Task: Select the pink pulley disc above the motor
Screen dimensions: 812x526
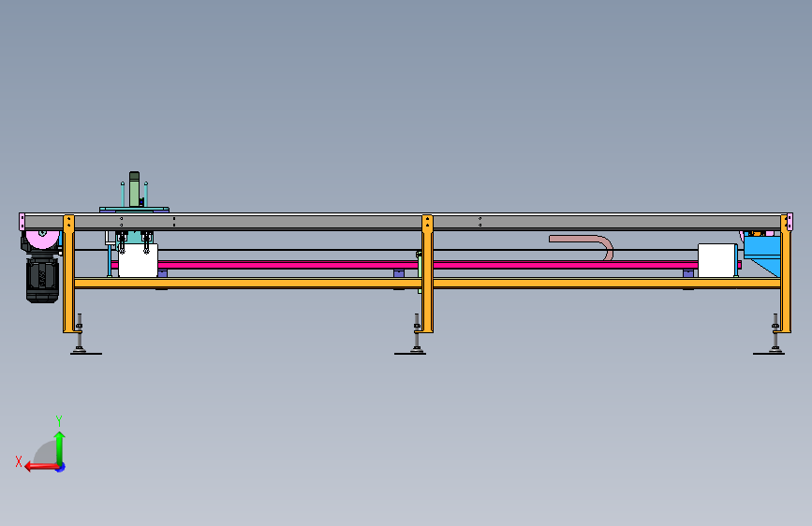Action: click(x=43, y=240)
